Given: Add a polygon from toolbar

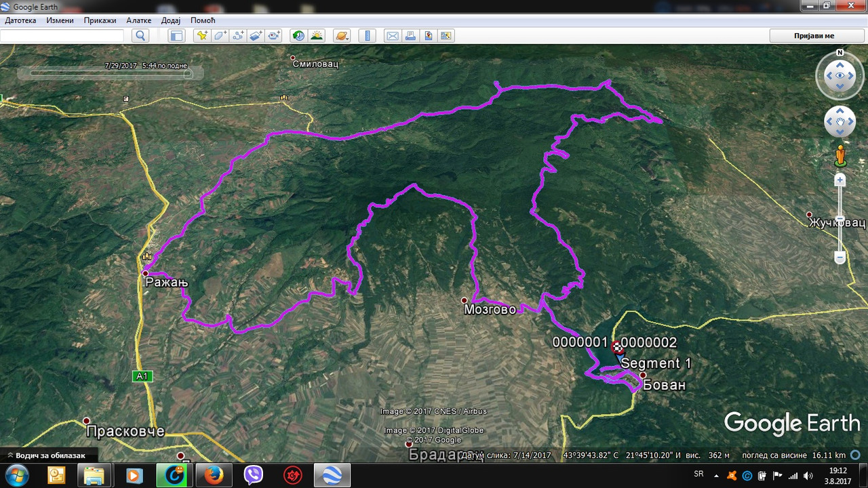Looking at the screenshot, I should (220, 36).
